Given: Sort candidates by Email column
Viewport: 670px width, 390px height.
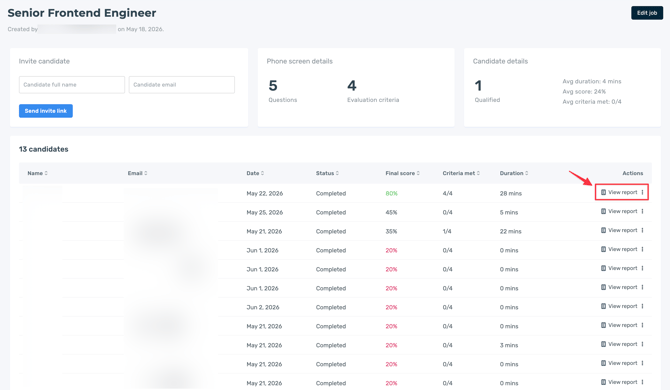Looking at the screenshot, I should click(137, 173).
